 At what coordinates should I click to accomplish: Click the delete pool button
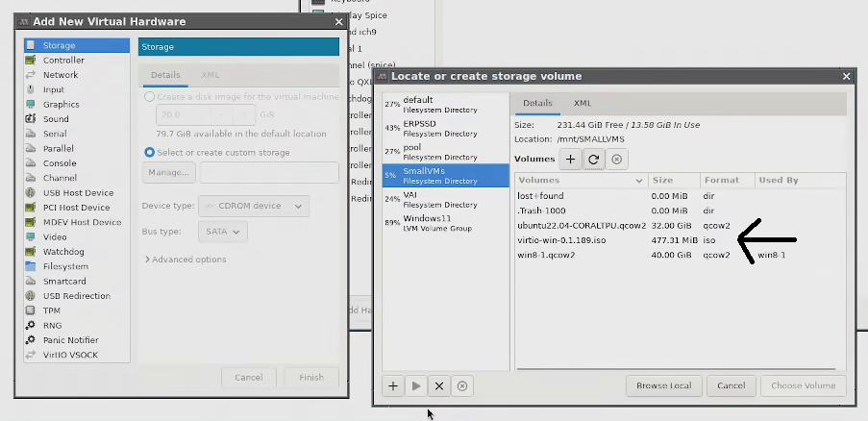tap(462, 386)
